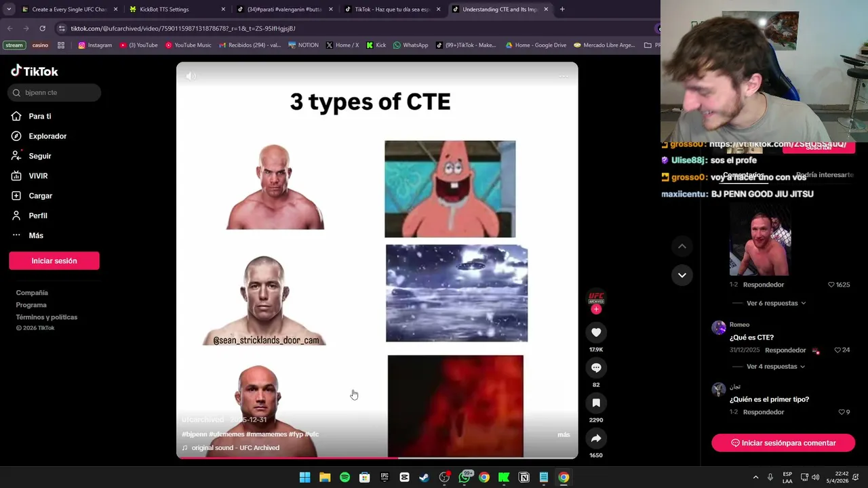Viewport: 868px width, 488px height.
Task: Seek on the red video progress bar
Action: [x=377, y=458]
